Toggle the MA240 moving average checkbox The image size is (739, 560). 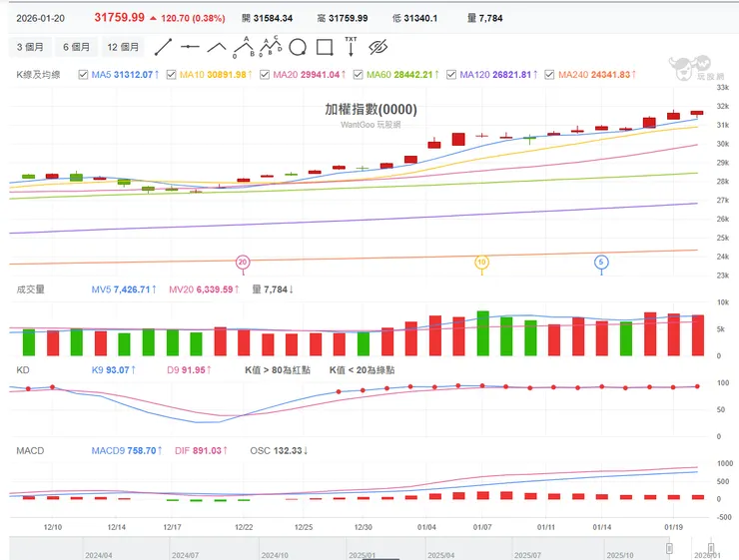pyautogui.click(x=549, y=75)
